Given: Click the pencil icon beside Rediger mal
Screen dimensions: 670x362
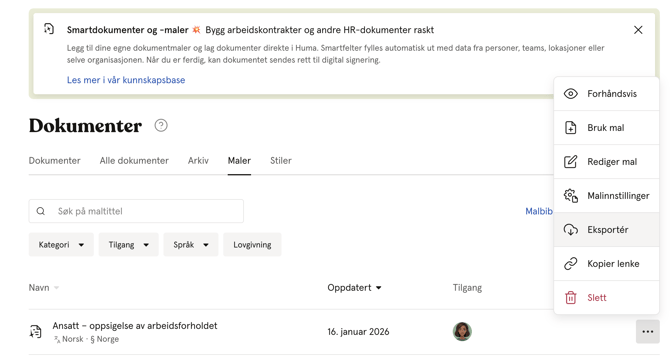Looking at the screenshot, I should pos(570,162).
